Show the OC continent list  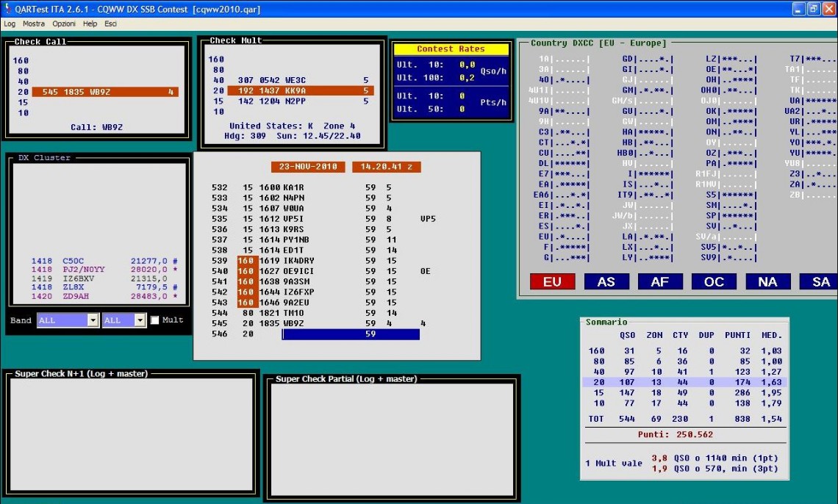click(714, 281)
